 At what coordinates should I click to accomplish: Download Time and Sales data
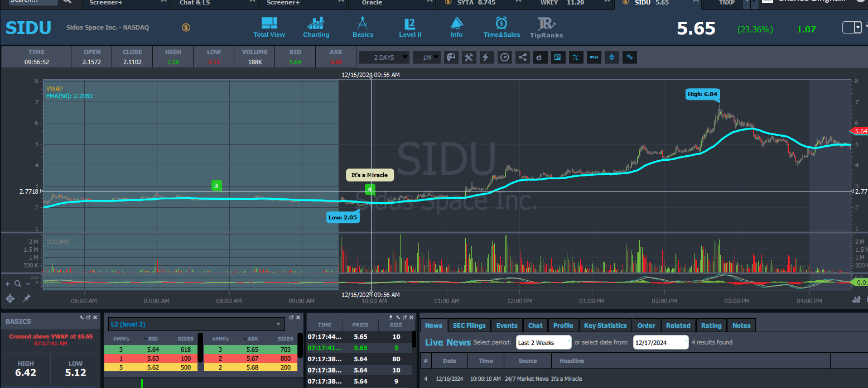point(391,317)
